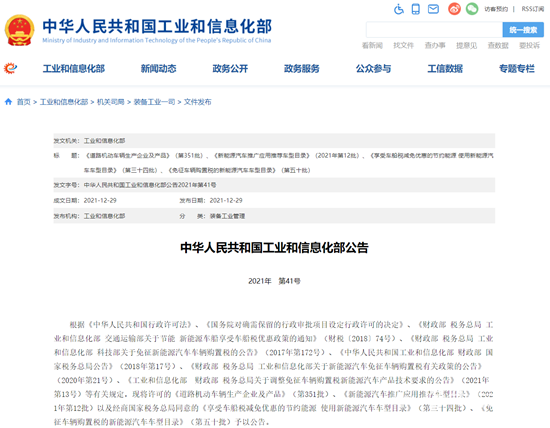550x428 pixels.
Task: Select the 查办事 quick link
Action: (x=435, y=46)
